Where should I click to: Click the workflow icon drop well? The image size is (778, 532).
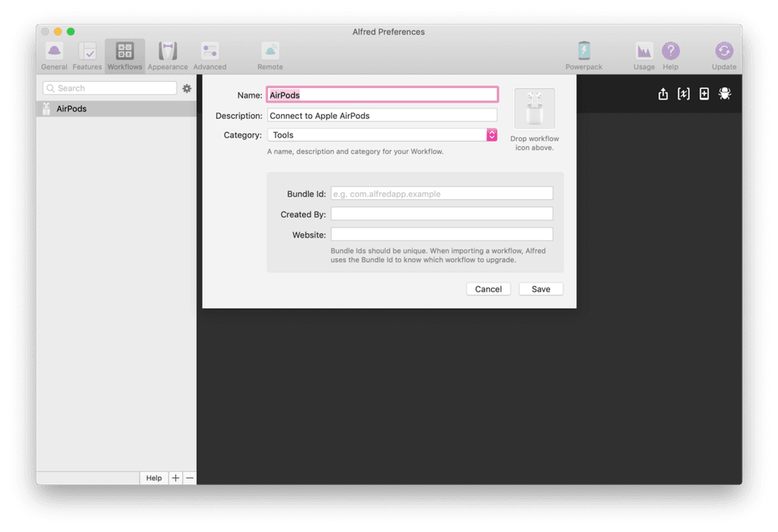pyautogui.click(x=534, y=109)
